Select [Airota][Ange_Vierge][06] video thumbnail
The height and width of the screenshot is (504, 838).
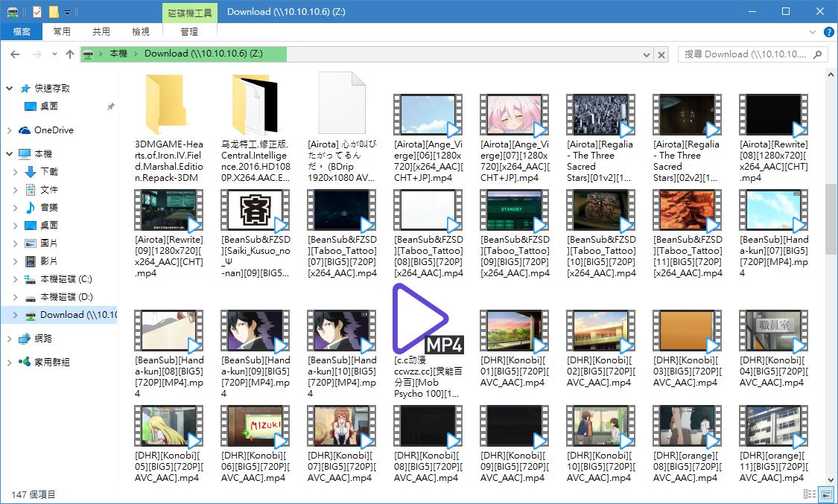[428, 115]
